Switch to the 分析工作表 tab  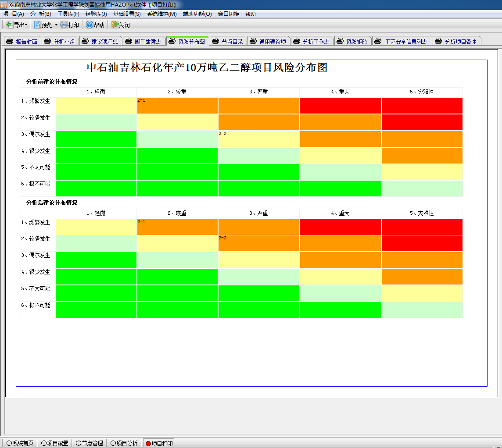tap(312, 41)
